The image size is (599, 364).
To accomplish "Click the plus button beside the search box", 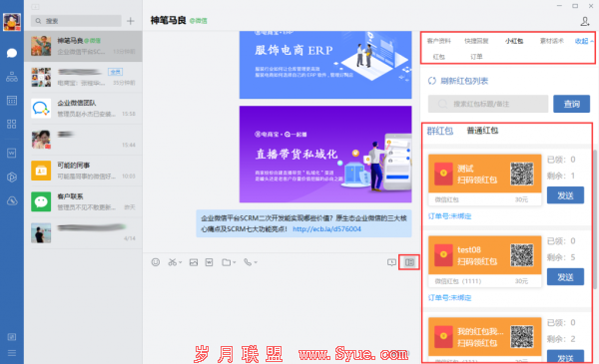I will [x=131, y=21].
